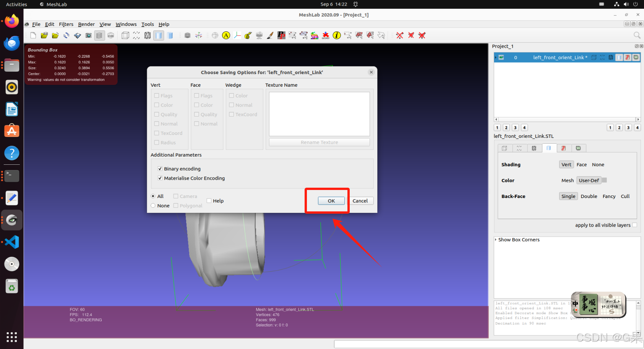Set Back-Face mode to Double

(x=589, y=196)
